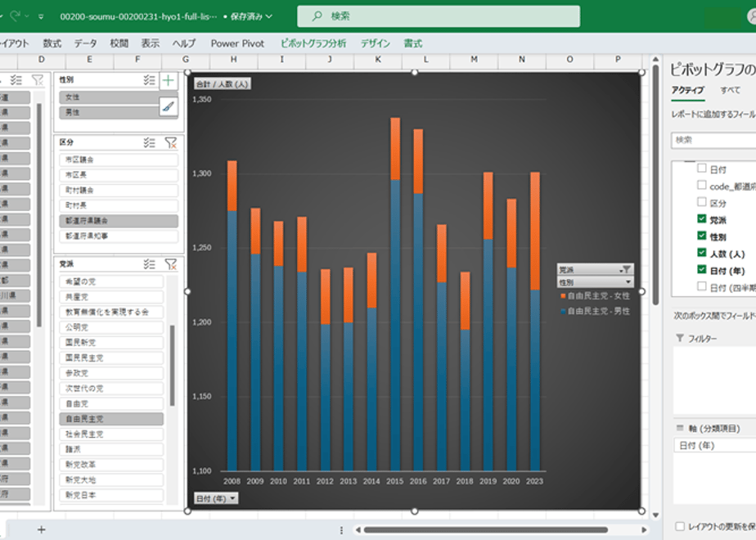This screenshot has width=756, height=540.
Task: Open the ピボットグラフ分析 ribbon tab
Action: [313, 43]
